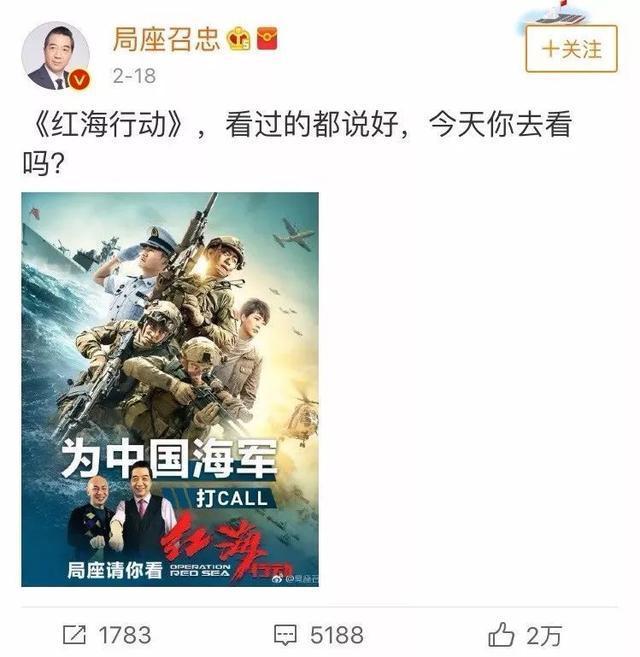640x657 pixels.
Task: Open the 局座召忠 username link
Action: pos(166,39)
